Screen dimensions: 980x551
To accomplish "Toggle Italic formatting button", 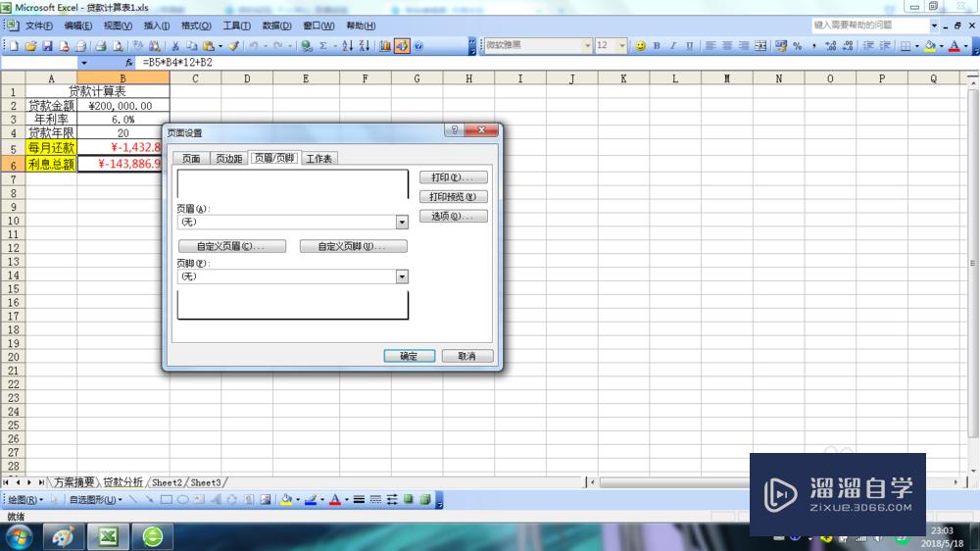I will 673,46.
